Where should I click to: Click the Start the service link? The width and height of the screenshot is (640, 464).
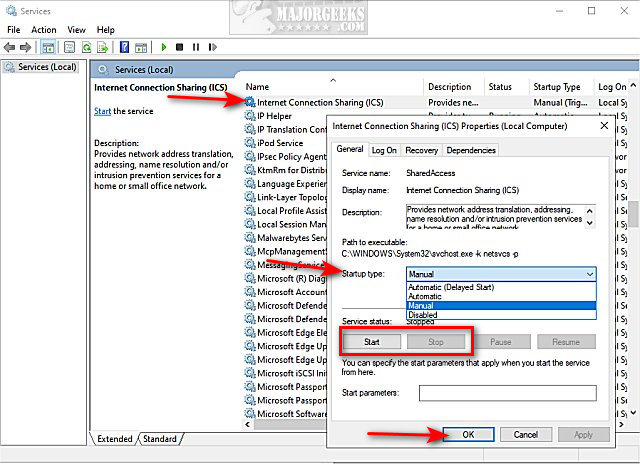tap(102, 111)
